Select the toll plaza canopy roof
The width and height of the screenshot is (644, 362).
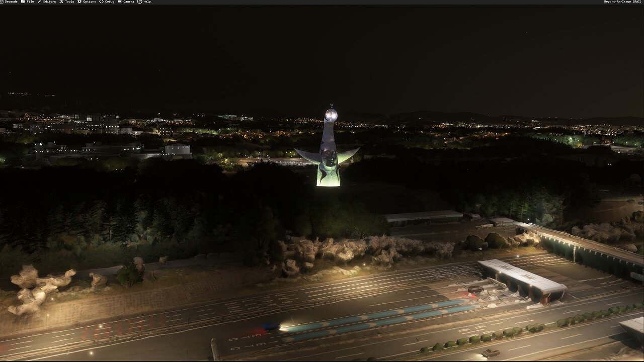tap(521, 275)
